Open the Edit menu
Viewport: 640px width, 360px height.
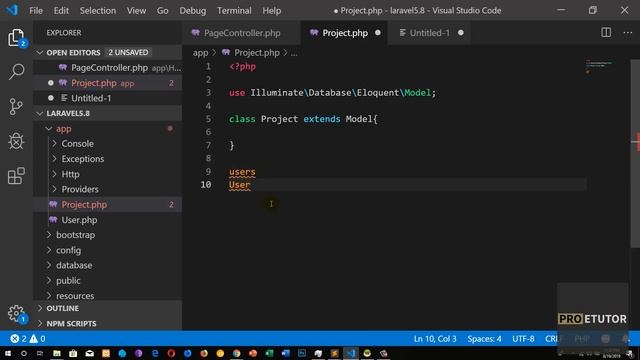point(61,11)
